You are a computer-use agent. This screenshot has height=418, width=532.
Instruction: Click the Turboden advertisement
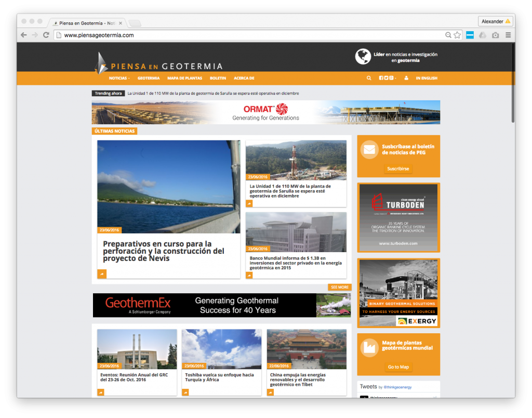click(x=398, y=218)
